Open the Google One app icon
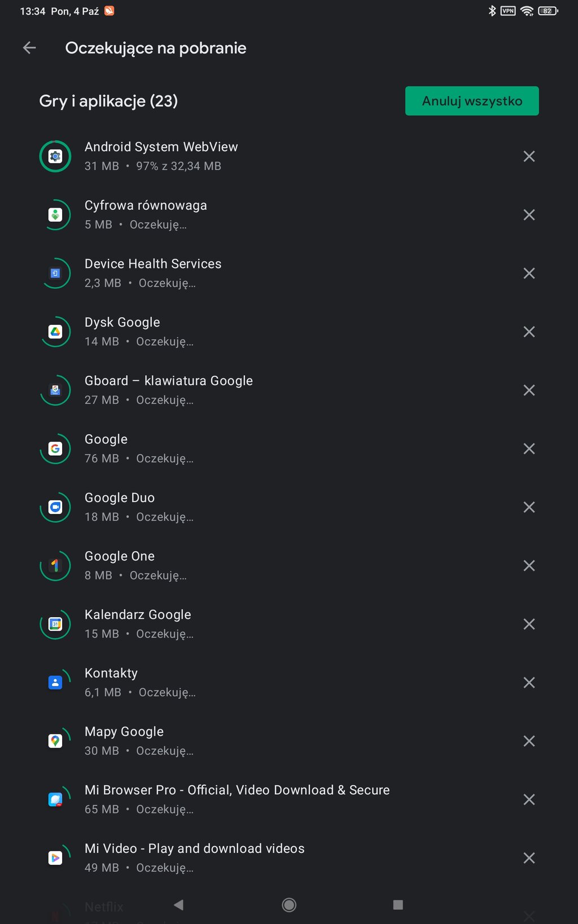This screenshot has width=578, height=924. coord(55,566)
